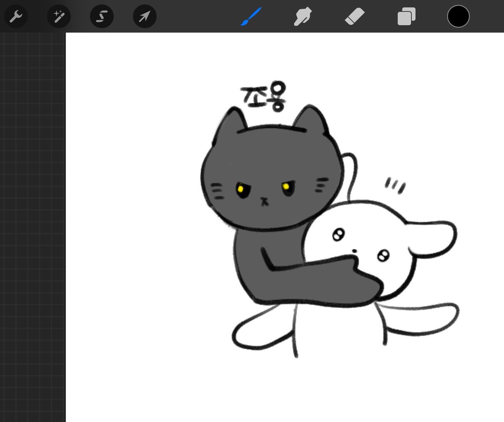504x422 pixels.
Task: Click the handwritten text '조용' on canvas
Action: [x=263, y=97]
